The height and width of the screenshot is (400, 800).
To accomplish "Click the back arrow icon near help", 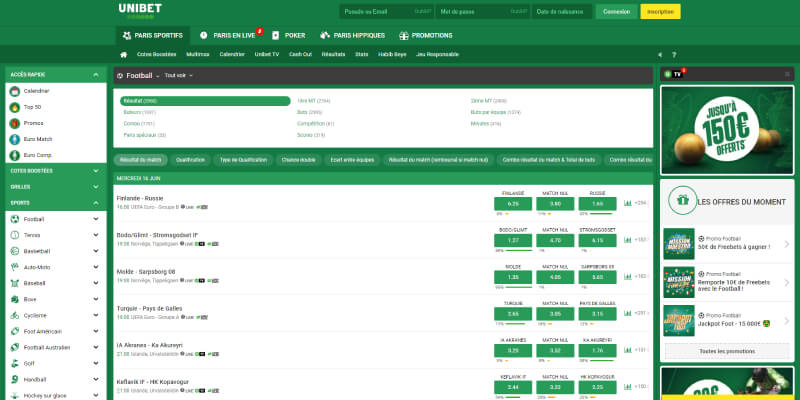I will [x=660, y=55].
